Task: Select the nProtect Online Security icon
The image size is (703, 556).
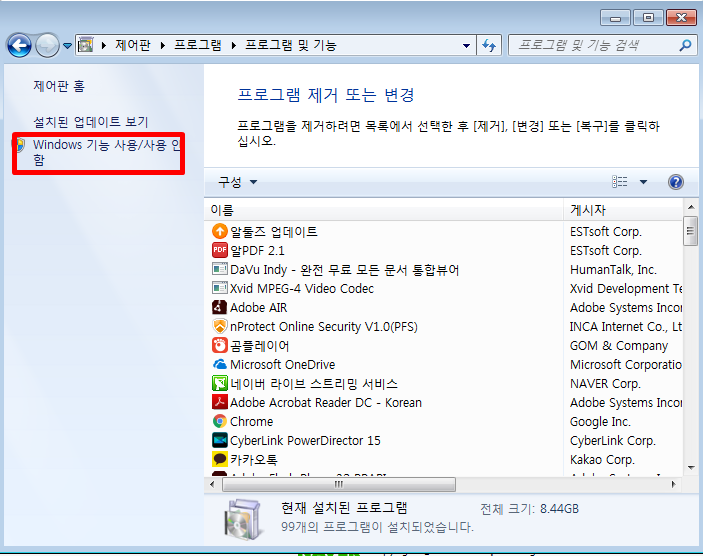Action: pyautogui.click(x=220, y=326)
